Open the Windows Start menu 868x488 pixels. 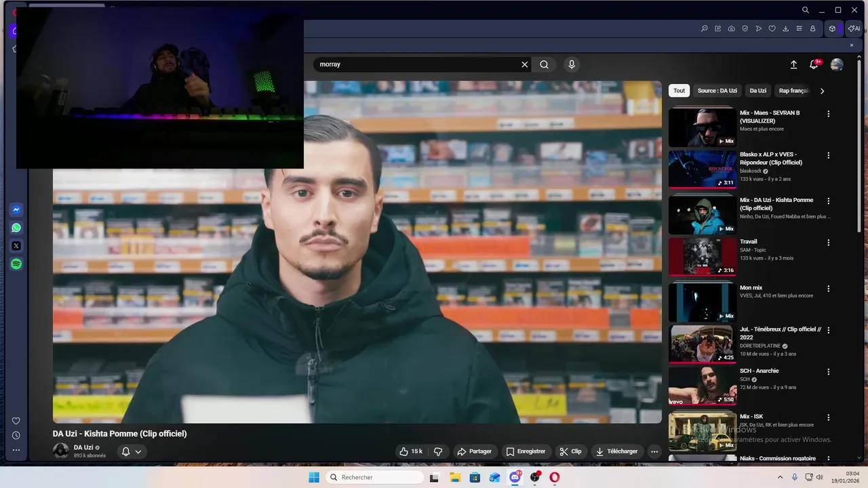314,477
